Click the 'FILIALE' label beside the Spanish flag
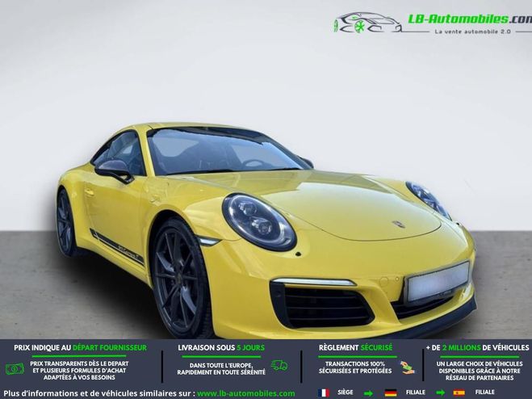Screen dimensions: 532x399 (x=485, y=393)
